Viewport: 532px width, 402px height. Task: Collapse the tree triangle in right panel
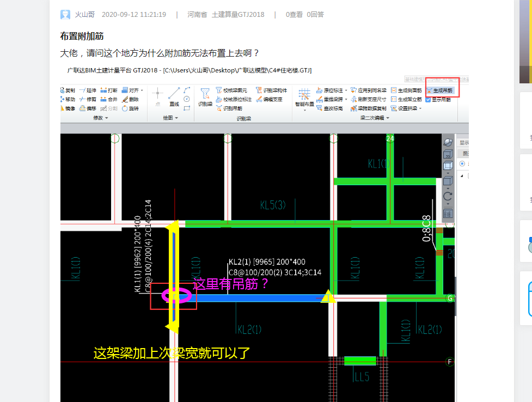462,176
